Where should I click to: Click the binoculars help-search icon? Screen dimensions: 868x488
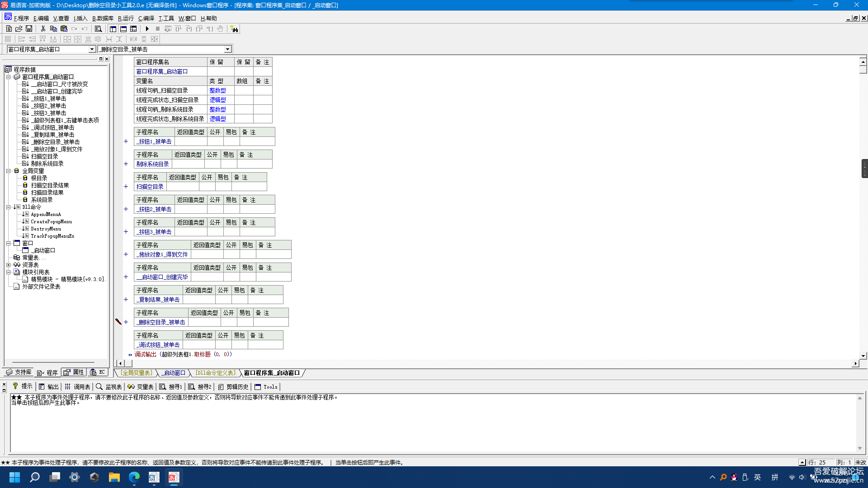(234, 29)
